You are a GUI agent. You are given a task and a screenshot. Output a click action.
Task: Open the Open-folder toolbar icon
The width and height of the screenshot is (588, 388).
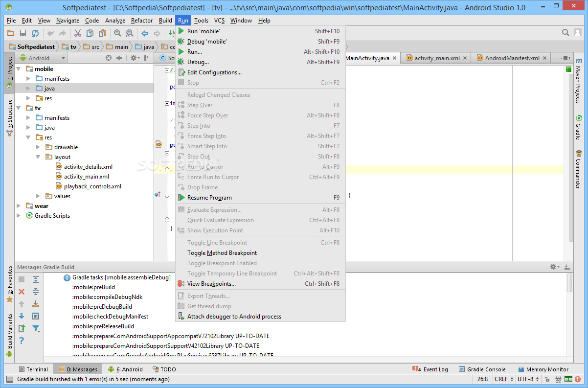[x=11, y=33]
